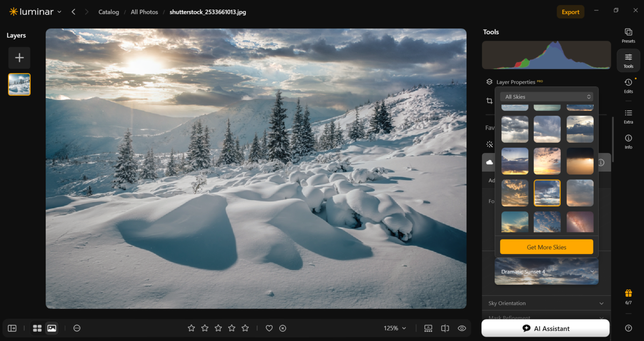Mark photo as favorite with heart
The image size is (644, 341).
269,328
